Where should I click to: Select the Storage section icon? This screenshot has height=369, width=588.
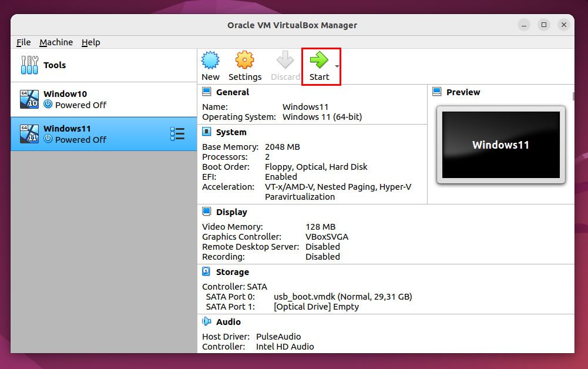(206, 271)
